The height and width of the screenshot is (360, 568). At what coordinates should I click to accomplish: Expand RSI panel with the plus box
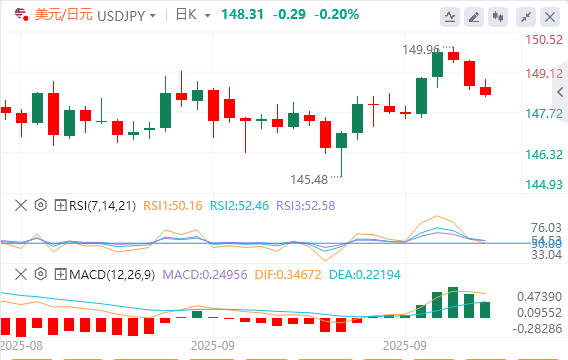click(60, 205)
